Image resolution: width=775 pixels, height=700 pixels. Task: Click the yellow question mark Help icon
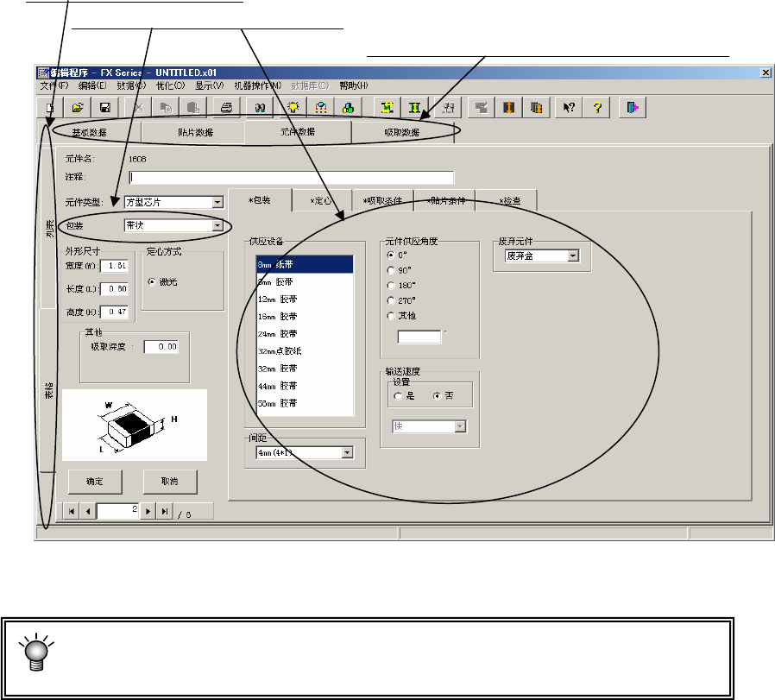pos(597,107)
